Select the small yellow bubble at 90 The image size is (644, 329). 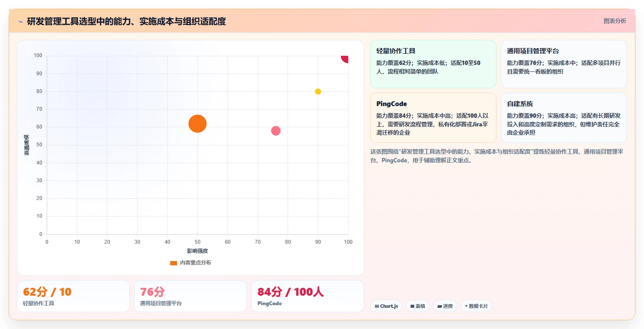pos(318,91)
